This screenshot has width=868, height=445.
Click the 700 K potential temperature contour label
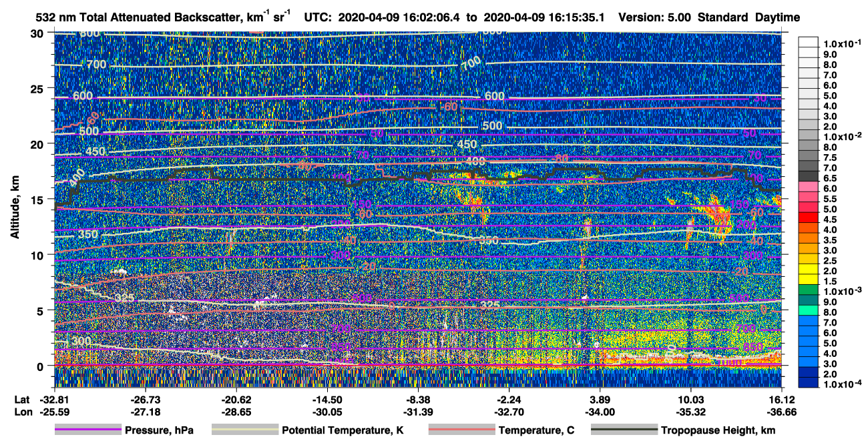pos(96,65)
